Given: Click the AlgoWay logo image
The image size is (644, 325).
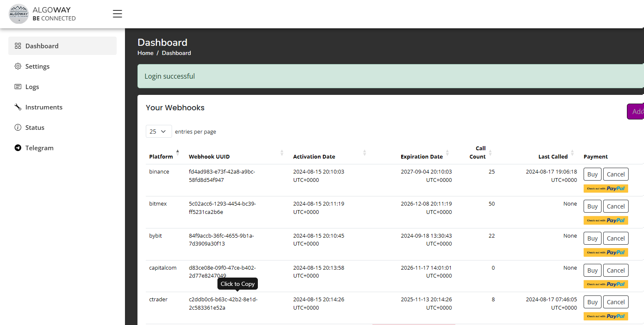Looking at the screenshot, I should (19, 14).
